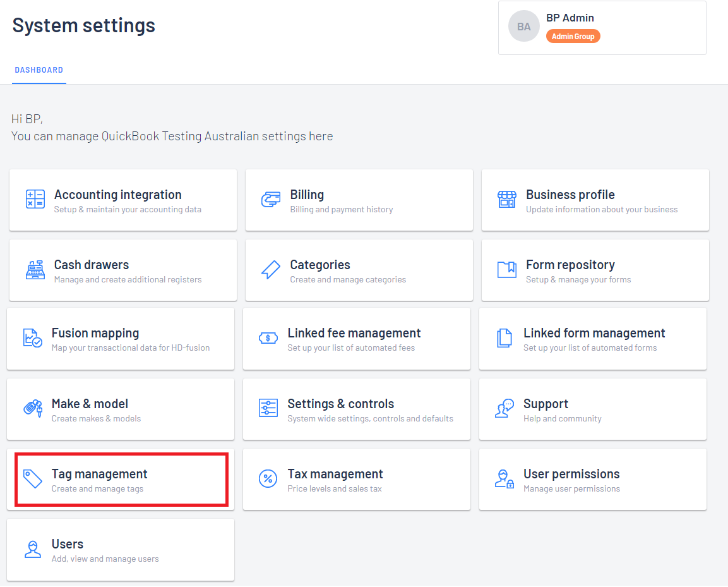Click 'Manage user permissions' text
This screenshot has width=728, height=587.
point(571,489)
